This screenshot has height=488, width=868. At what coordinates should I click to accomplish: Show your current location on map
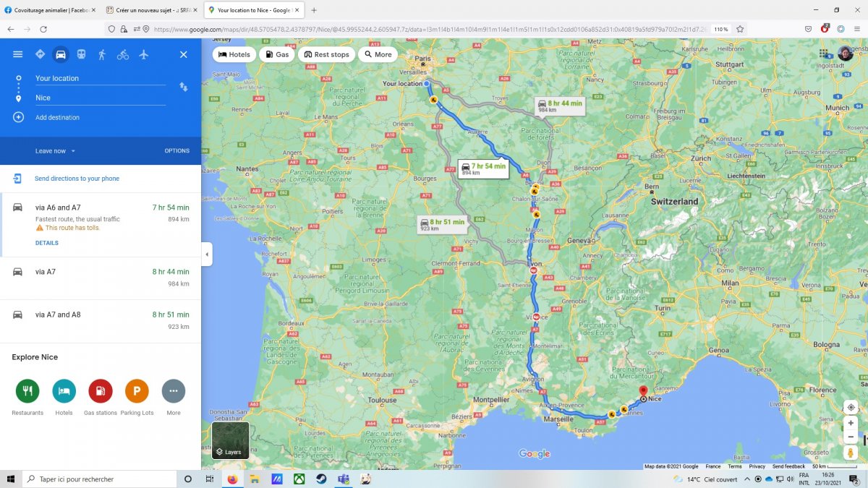tap(851, 407)
